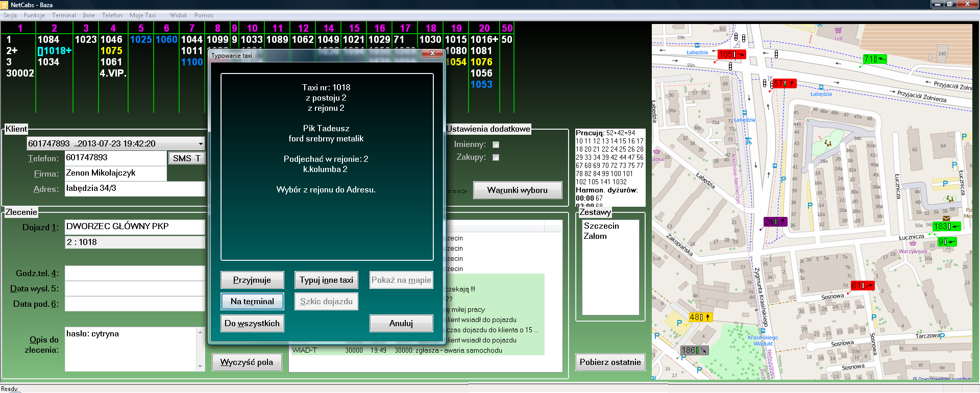Click green taxi marker 9 on map
Screen dimensions: 980x393
pyautogui.click(x=947, y=241)
